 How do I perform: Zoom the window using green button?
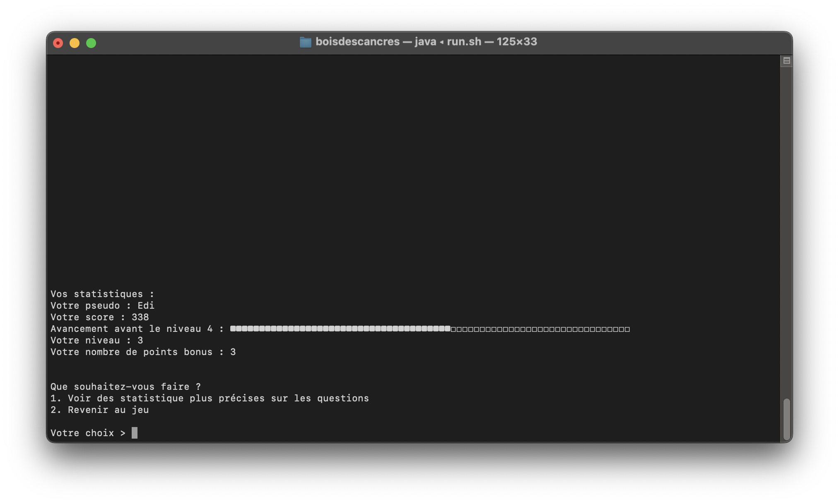pyautogui.click(x=91, y=43)
